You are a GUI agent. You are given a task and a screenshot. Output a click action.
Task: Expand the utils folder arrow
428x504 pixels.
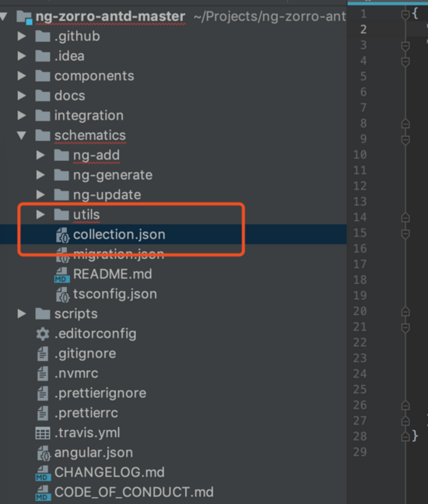coord(40,215)
